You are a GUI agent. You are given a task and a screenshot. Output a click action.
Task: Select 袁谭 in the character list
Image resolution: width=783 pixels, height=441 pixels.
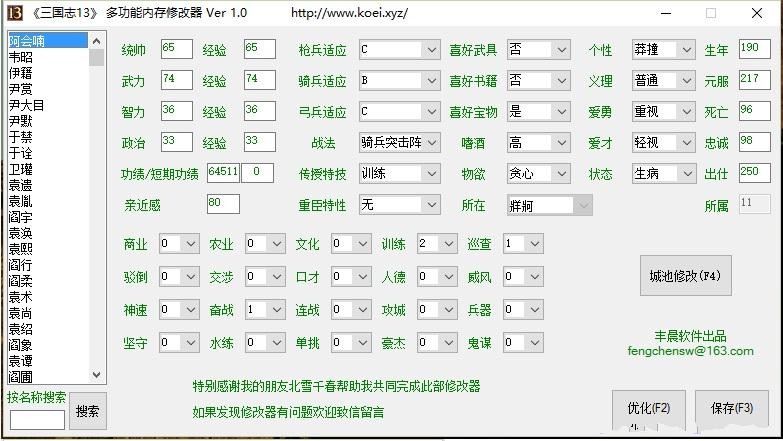tap(48, 361)
